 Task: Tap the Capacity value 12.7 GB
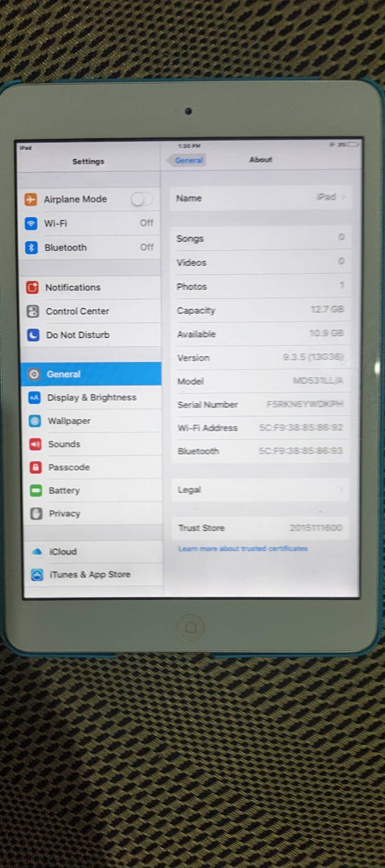pyautogui.click(x=327, y=309)
